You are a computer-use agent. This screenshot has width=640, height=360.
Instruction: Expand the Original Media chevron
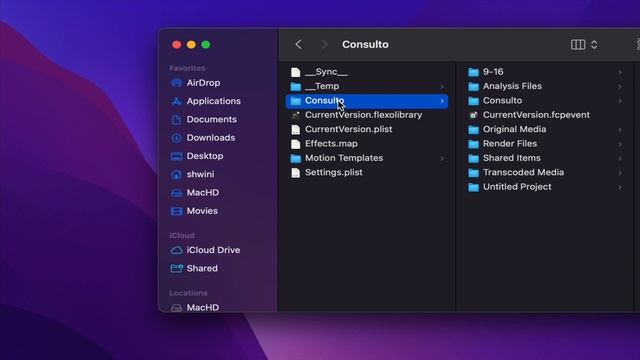(620, 130)
